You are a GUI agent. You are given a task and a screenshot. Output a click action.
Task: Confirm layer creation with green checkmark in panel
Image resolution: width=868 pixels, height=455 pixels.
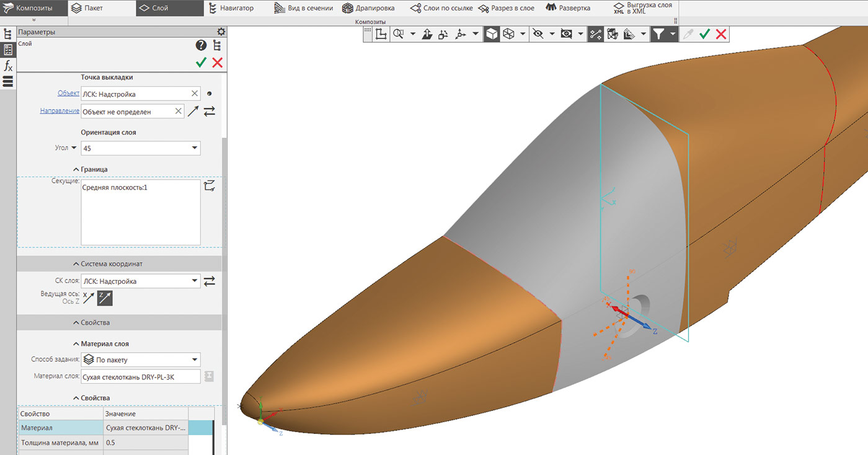point(201,62)
